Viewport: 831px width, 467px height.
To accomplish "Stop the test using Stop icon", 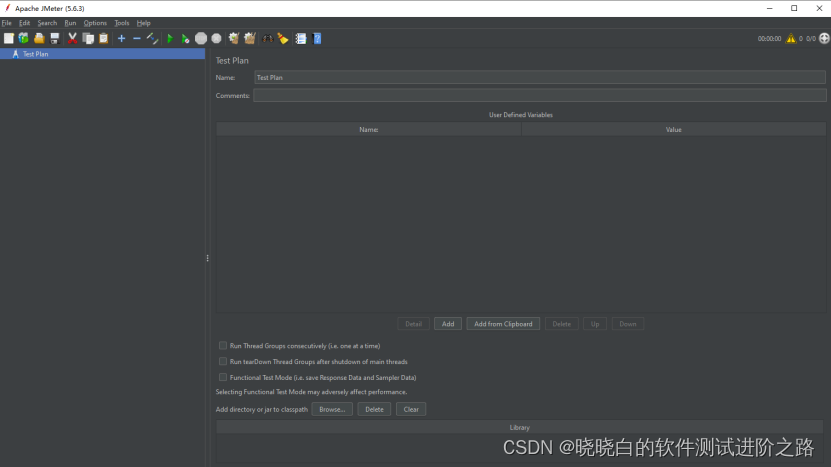I will (201, 38).
